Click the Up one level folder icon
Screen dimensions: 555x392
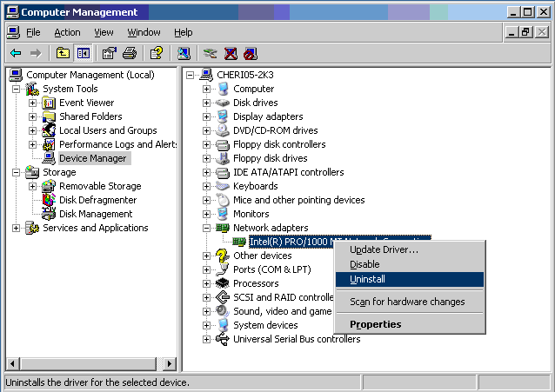[x=63, y=53]
